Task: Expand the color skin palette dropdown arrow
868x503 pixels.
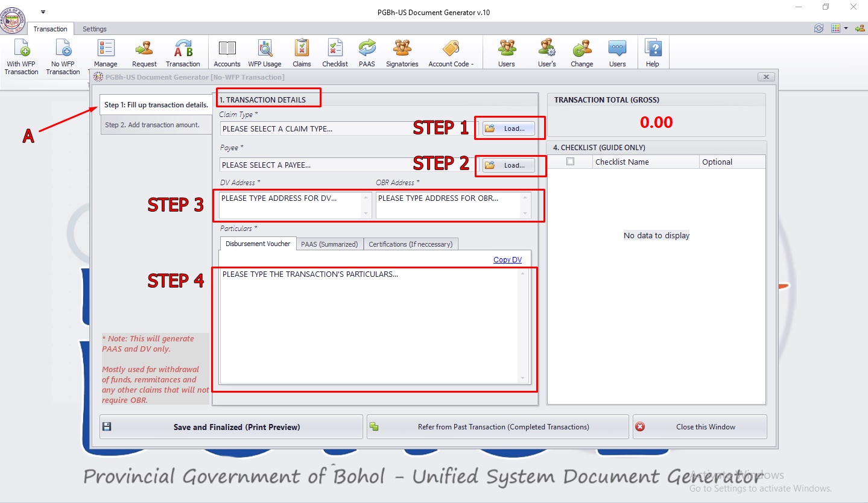Action: click(846, 28)
